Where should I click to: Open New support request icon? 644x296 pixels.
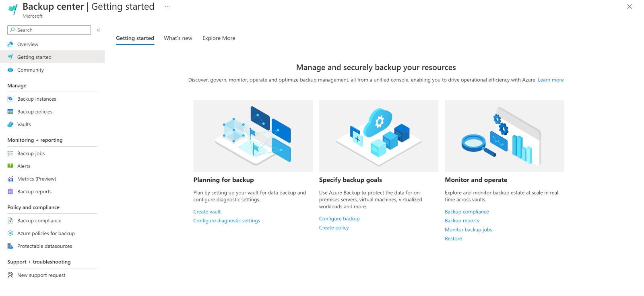pyautogui.click(x=10, y=275)
